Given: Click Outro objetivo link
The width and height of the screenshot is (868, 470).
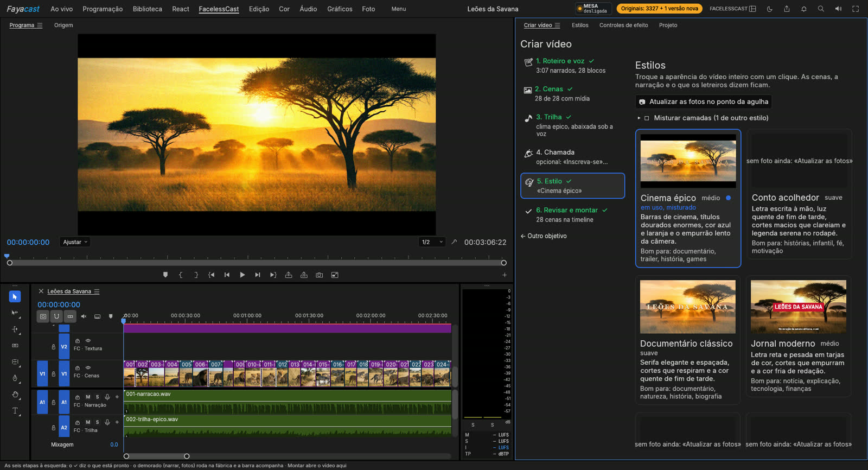Looking at the screenshot, I should coord(544,236).
